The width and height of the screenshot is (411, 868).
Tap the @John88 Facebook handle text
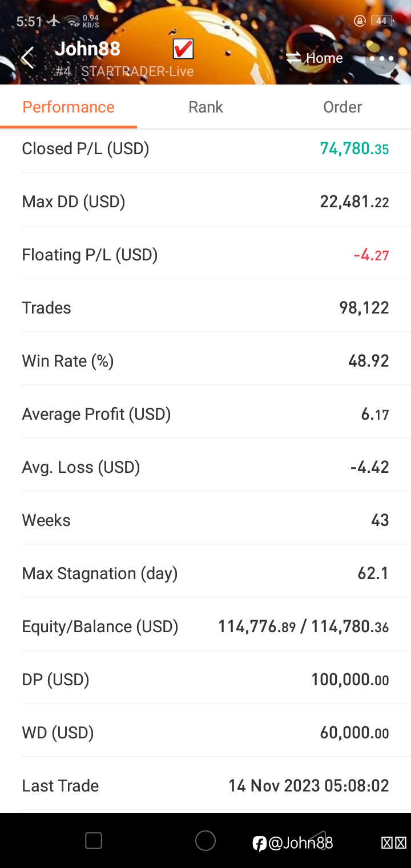pyautogui.click(x=301, y=843)
